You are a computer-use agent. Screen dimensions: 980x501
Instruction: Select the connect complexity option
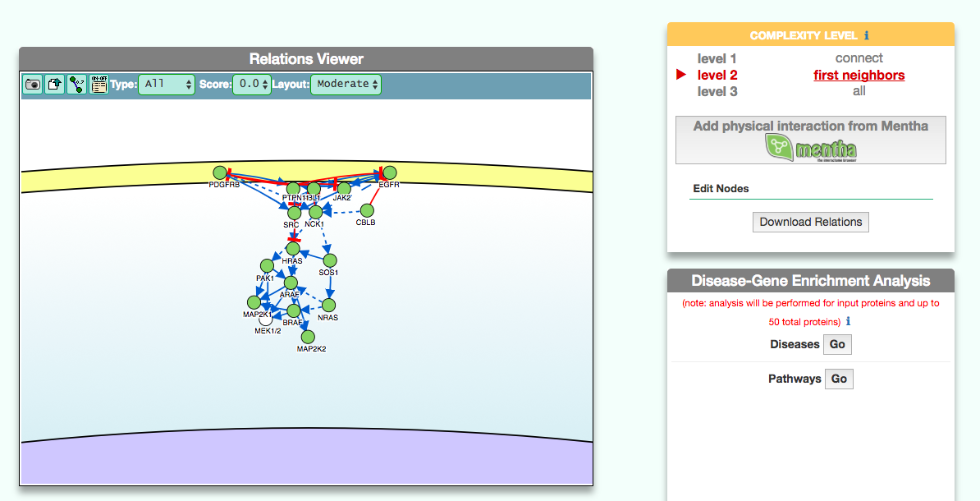coord(859,57)
